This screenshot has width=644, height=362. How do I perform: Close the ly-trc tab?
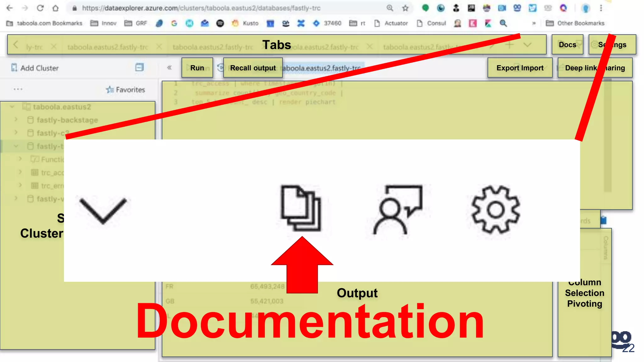(x=54, y=47)
